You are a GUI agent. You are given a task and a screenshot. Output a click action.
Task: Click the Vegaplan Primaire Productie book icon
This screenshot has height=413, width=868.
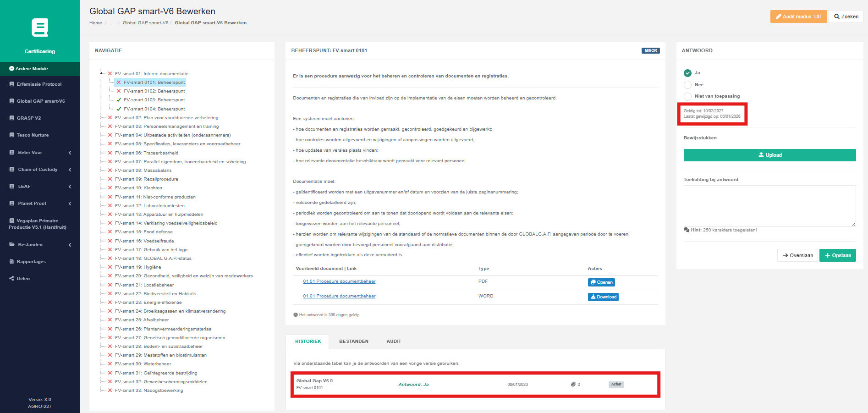[12, 221]
